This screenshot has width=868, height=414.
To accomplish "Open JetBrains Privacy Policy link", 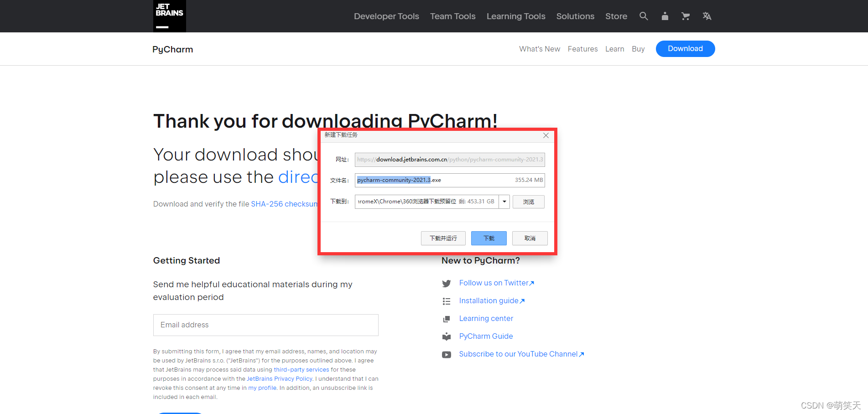I will pos(280,379).
